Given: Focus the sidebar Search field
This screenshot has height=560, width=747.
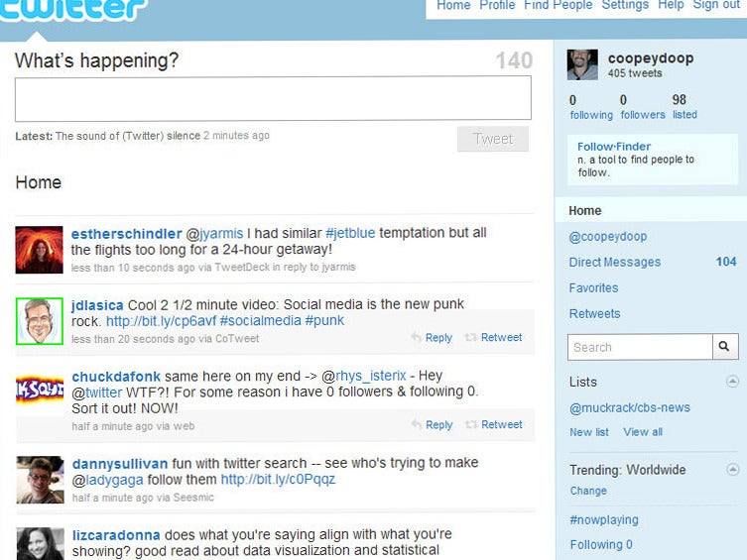Looking at the screenshot, I should (640, 347).
